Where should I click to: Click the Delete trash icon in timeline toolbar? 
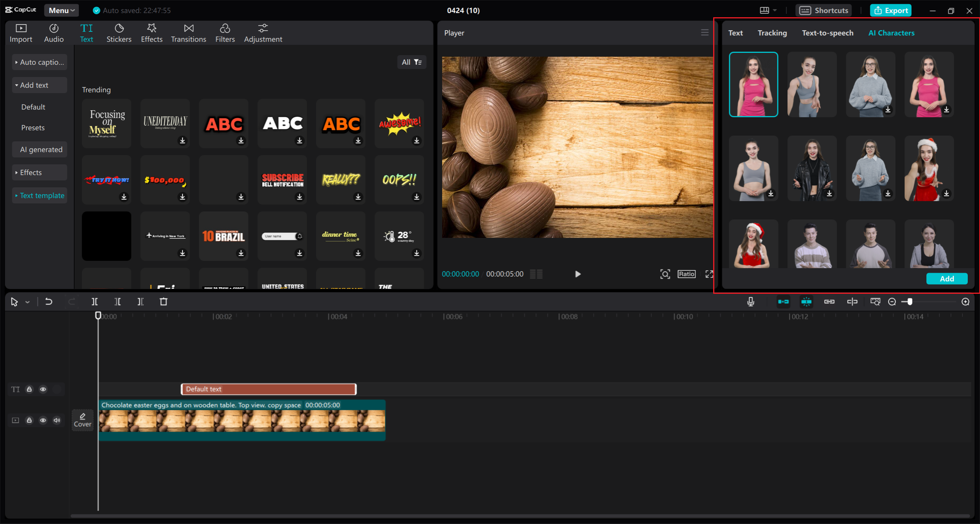point(163,302)
